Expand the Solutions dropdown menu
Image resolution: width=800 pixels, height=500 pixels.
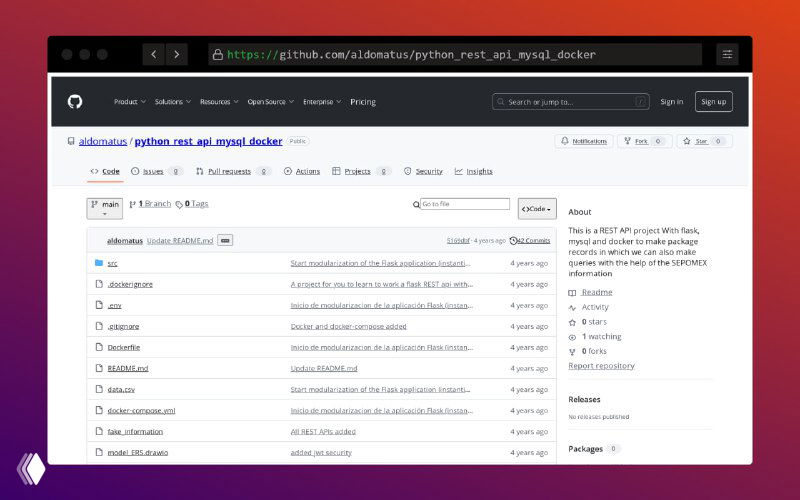pyautogui.click(x=173, y=102)
